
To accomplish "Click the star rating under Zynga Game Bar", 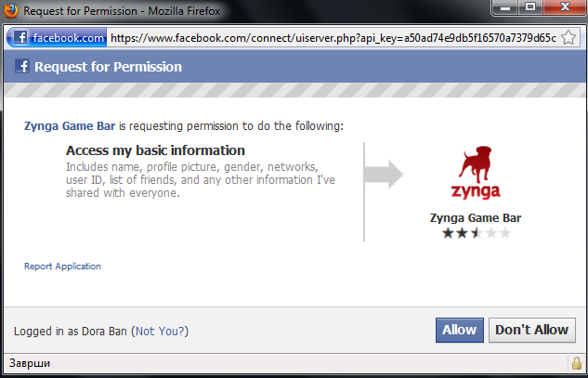I will (x=476, y=233).
